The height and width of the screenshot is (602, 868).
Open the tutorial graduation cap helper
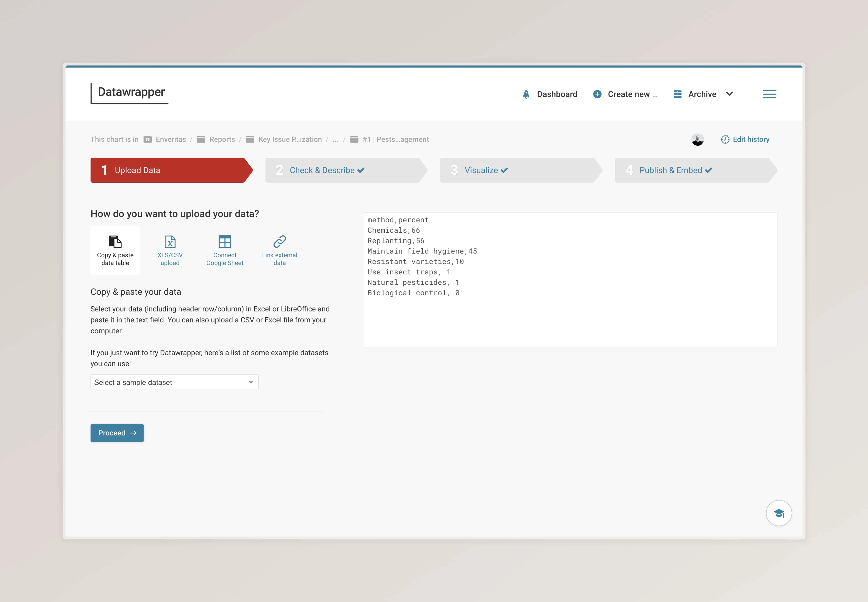(779, 513)
